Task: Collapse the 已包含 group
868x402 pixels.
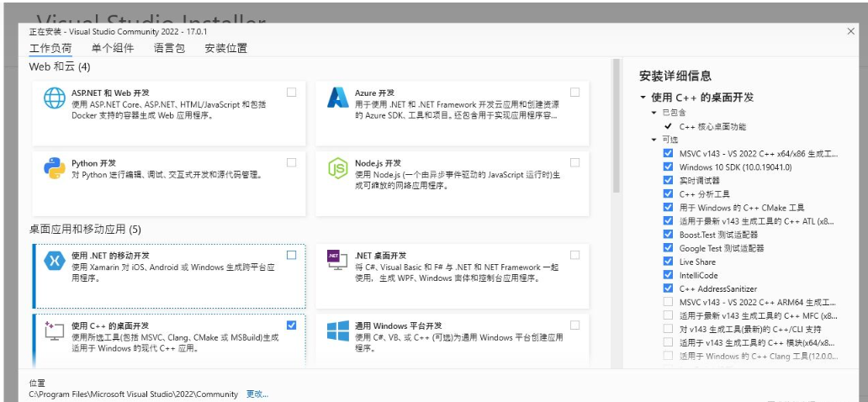Action: 654,113
